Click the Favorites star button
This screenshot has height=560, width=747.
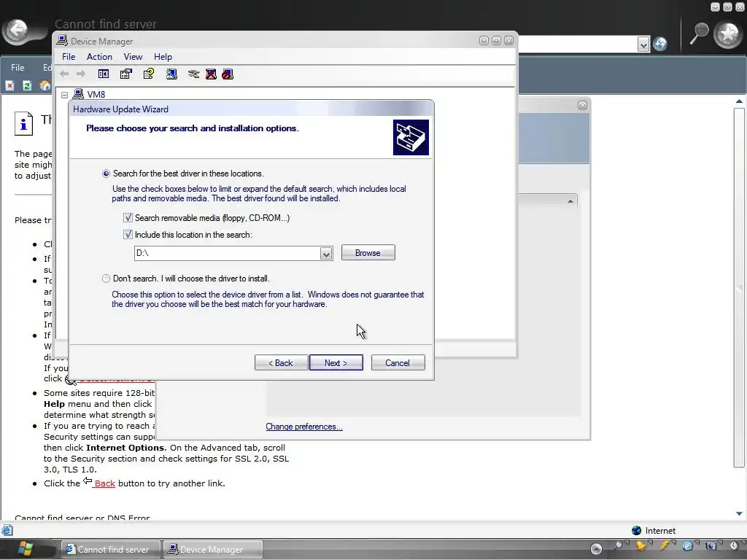point(729,34)
